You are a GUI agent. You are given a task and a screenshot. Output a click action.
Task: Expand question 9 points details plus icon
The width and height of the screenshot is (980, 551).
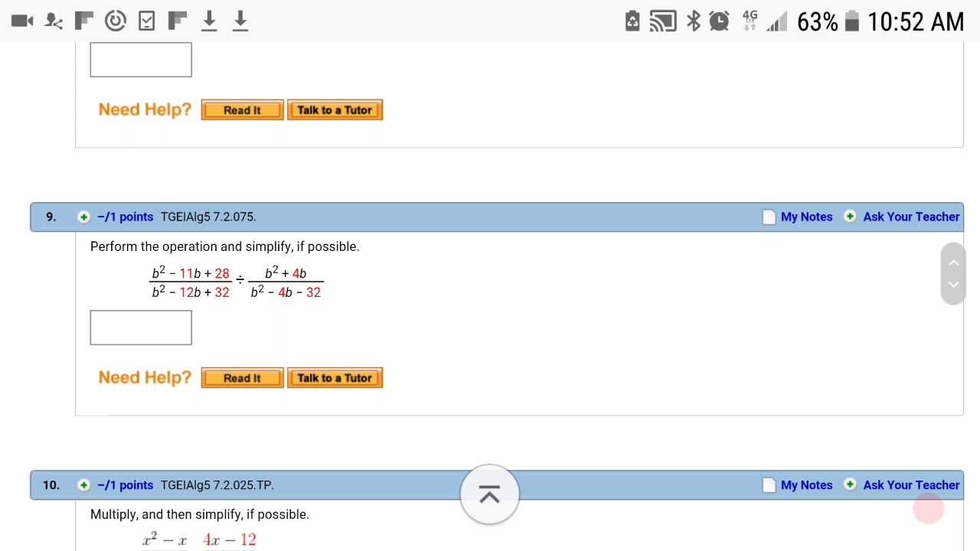coord(84,217)
